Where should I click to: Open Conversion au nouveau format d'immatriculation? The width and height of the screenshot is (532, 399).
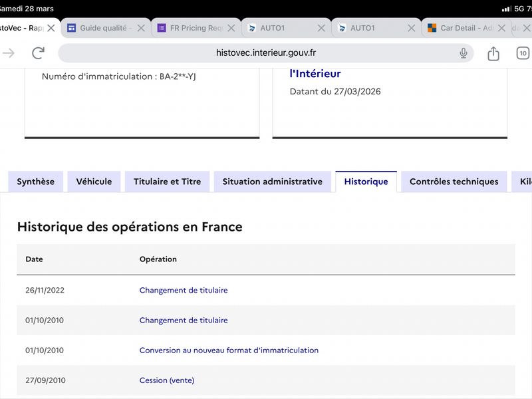pyautogui.click(x=229, y=350)
